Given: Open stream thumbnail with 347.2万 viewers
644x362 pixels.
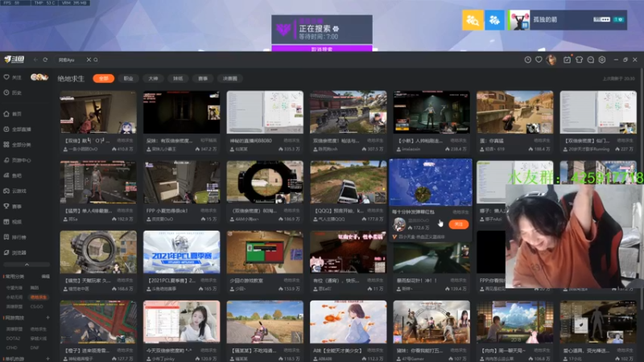Looking at the screenshot, I should tap(182, 112).
